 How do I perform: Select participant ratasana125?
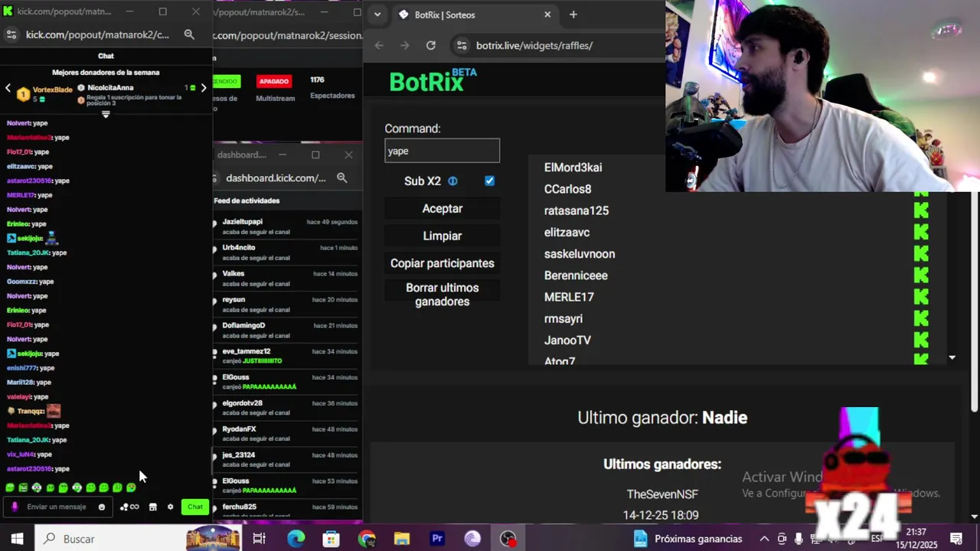(577, 210)
